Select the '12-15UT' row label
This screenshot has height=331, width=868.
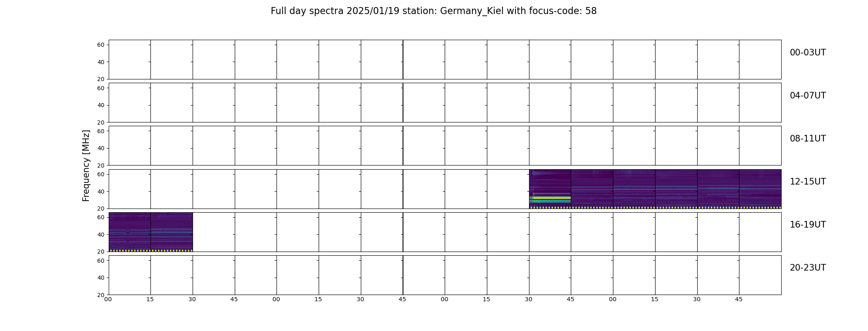pos(808,182)
